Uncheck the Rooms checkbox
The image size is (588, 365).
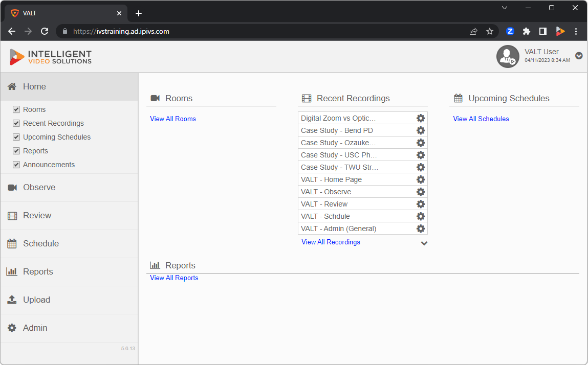click(x=16, y=109)
